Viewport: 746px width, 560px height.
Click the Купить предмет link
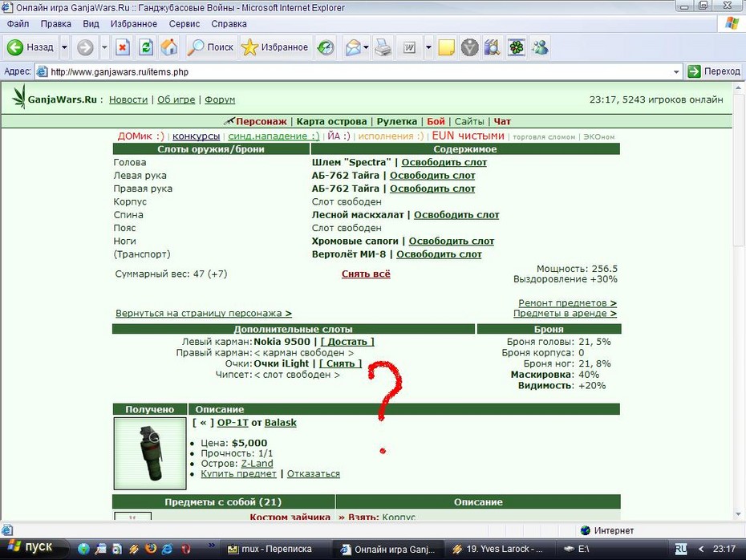238,474
